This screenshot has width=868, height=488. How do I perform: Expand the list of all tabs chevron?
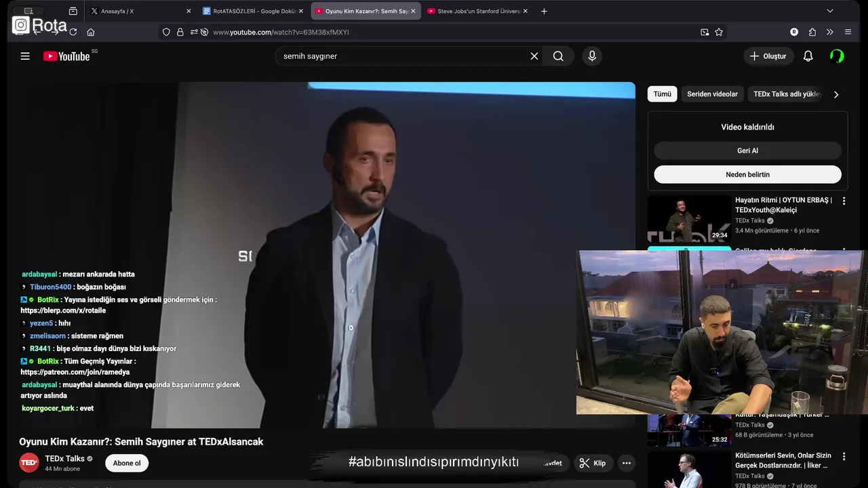829,12
